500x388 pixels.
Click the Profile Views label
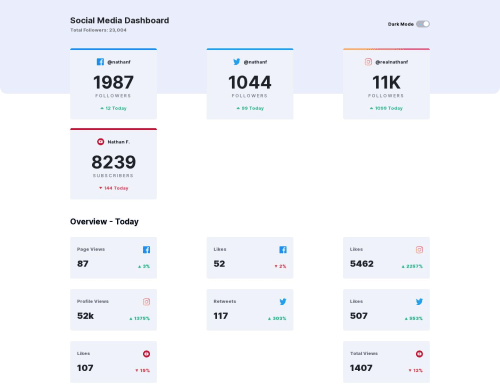pos(93,301)
